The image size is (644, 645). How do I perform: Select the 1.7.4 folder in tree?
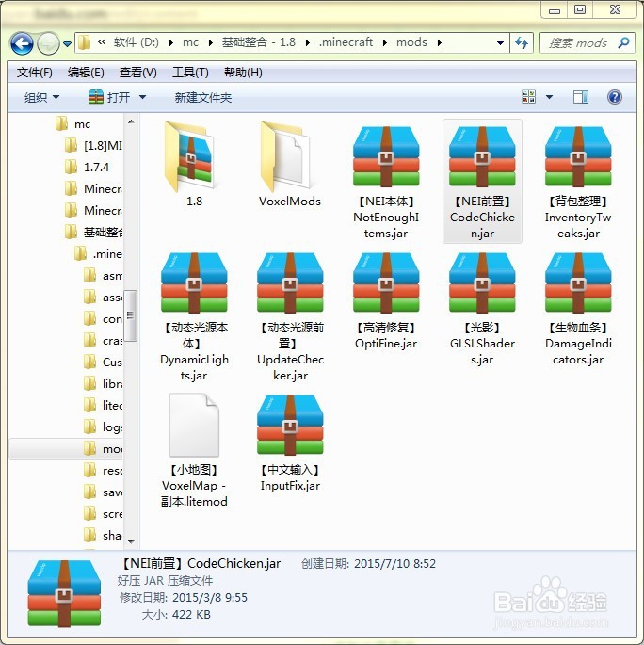click(88, 167)
